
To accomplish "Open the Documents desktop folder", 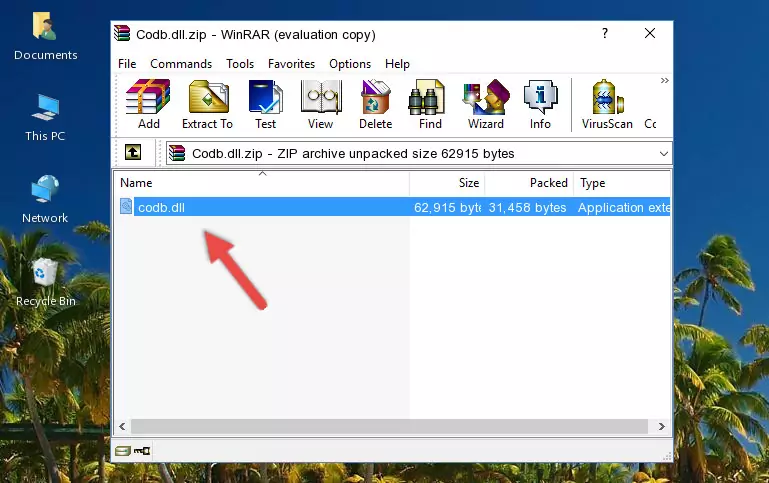I will pos(45,37).
